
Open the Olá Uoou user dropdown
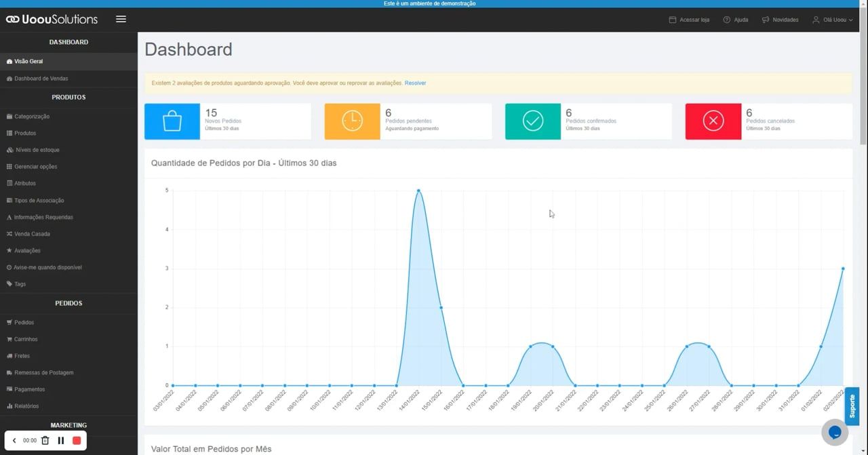(833, 20)
